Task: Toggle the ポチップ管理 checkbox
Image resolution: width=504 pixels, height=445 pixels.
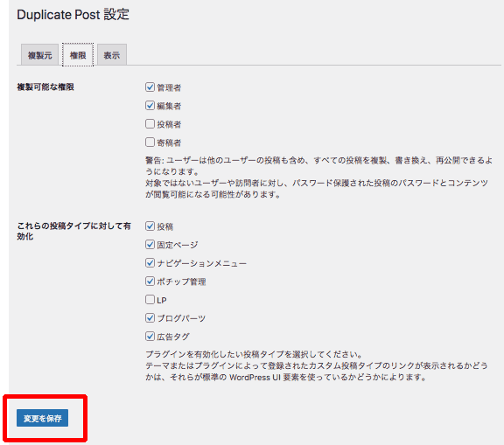Action: click(x=150, y=282)
